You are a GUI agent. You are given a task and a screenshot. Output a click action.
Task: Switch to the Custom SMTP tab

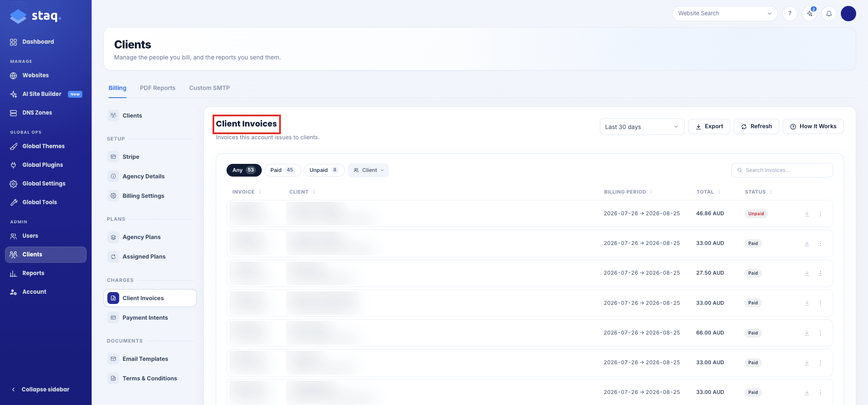[x=210, y=88]
